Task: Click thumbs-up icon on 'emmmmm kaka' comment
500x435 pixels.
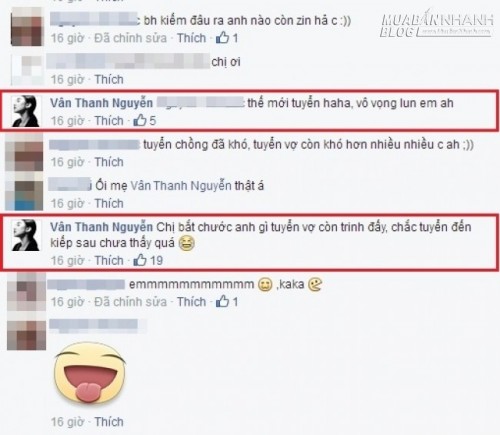Action: click(222, 301)
